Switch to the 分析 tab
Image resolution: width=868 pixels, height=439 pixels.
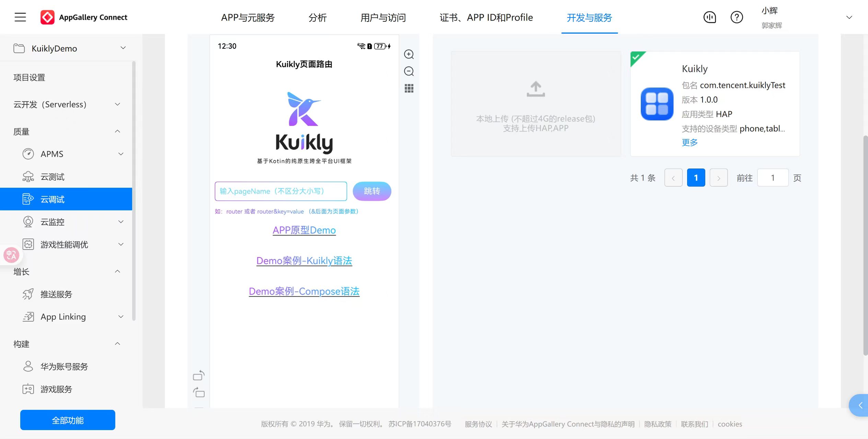(317, 18)
